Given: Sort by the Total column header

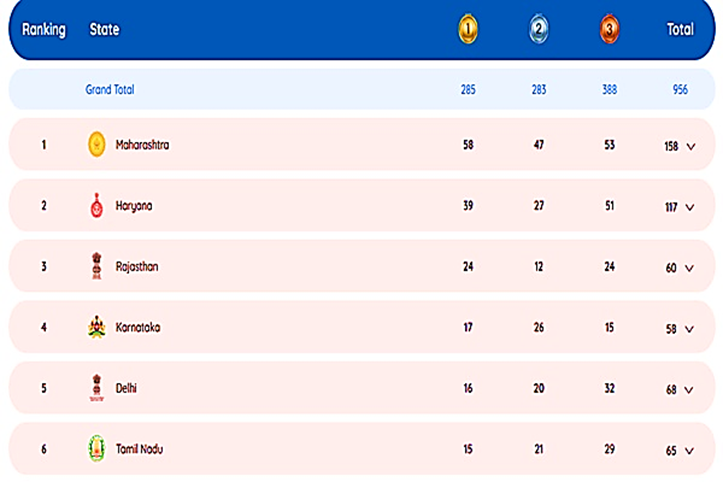Looking at the screenshot, I should [680, 30].
